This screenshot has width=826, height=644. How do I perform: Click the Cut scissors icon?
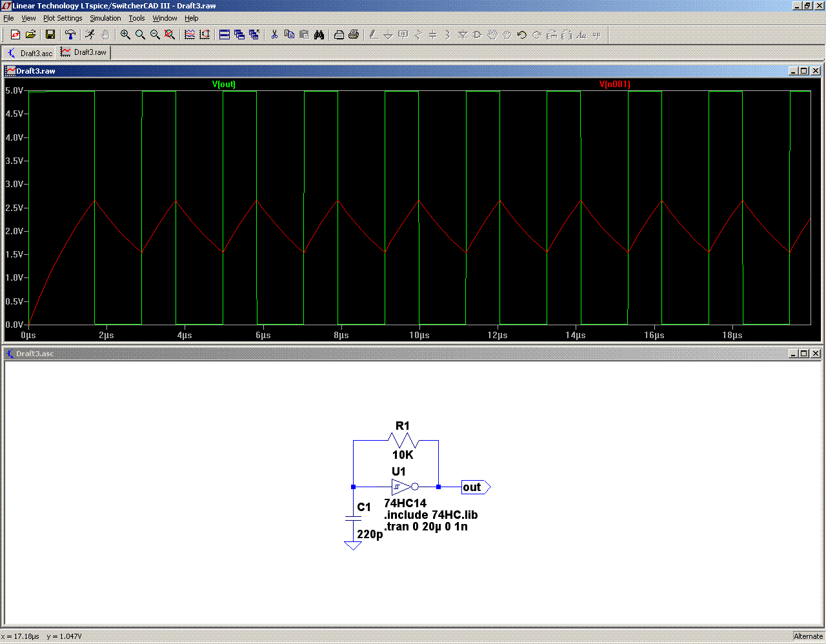click(x=274, y=35)
